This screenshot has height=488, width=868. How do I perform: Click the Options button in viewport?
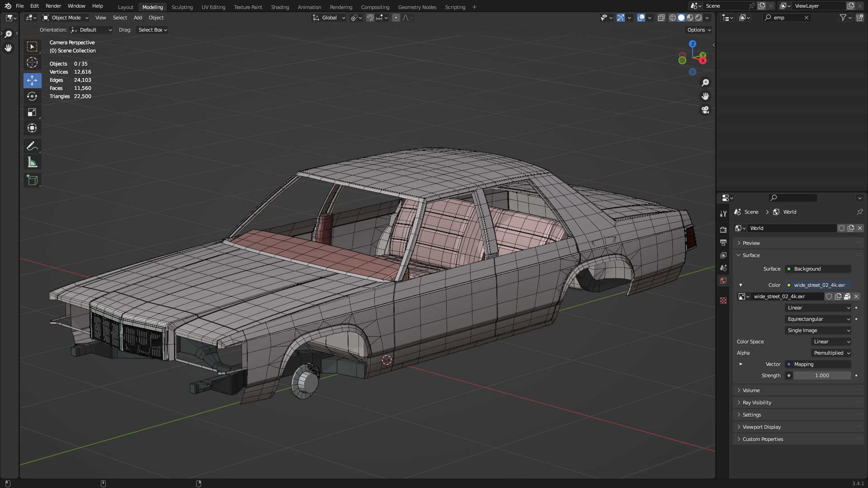[699, 30]
